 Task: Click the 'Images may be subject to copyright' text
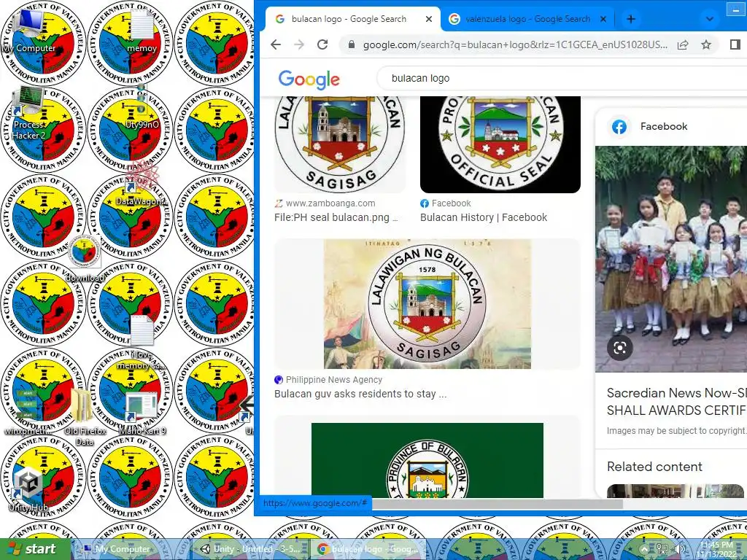pyautogui.click(x=676, y=430)
